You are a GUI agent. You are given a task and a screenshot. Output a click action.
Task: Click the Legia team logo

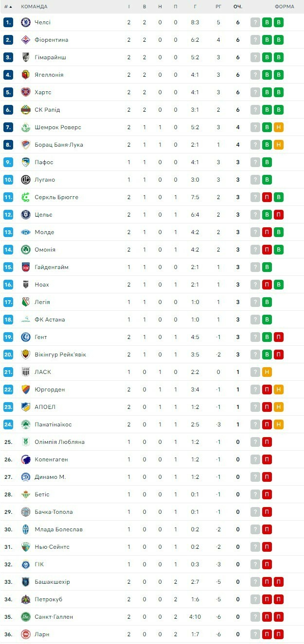(x=26, y=302)
